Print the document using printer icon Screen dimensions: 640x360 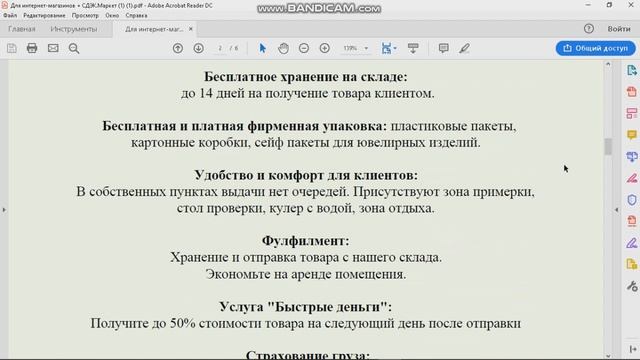click(x=32, y=48)
